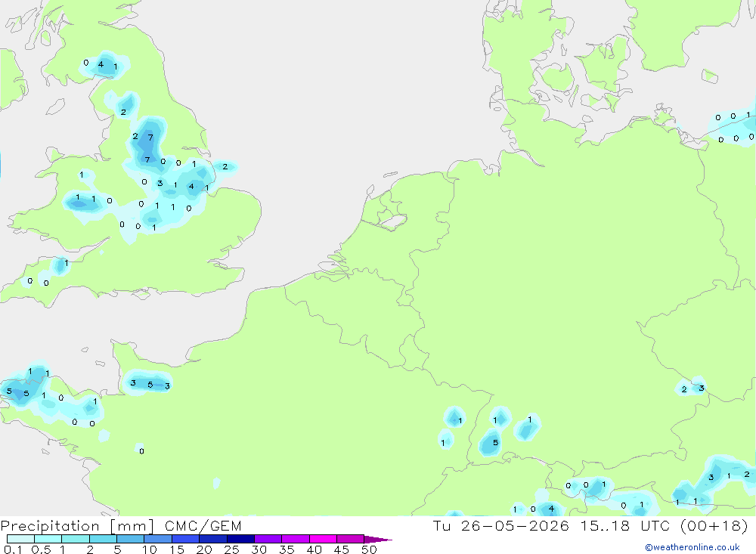
Task: Click the legend label "0.5"
Action: tap(41, 549)
